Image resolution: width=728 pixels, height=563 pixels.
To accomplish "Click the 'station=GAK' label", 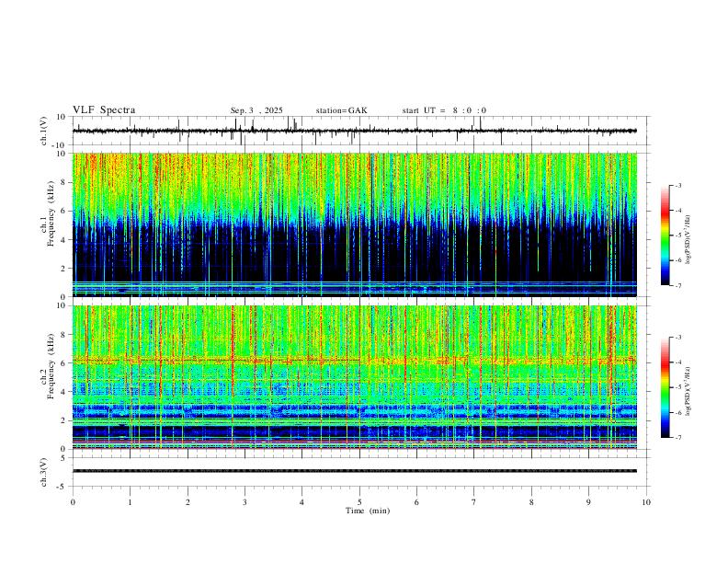I will click(341, 110).
